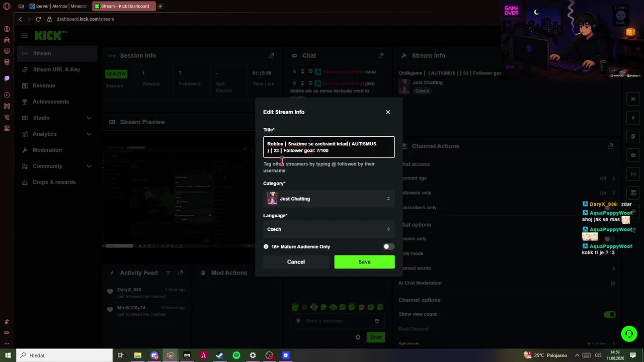Click the green support headset button
Screen dimensions: 644x362
629,334
